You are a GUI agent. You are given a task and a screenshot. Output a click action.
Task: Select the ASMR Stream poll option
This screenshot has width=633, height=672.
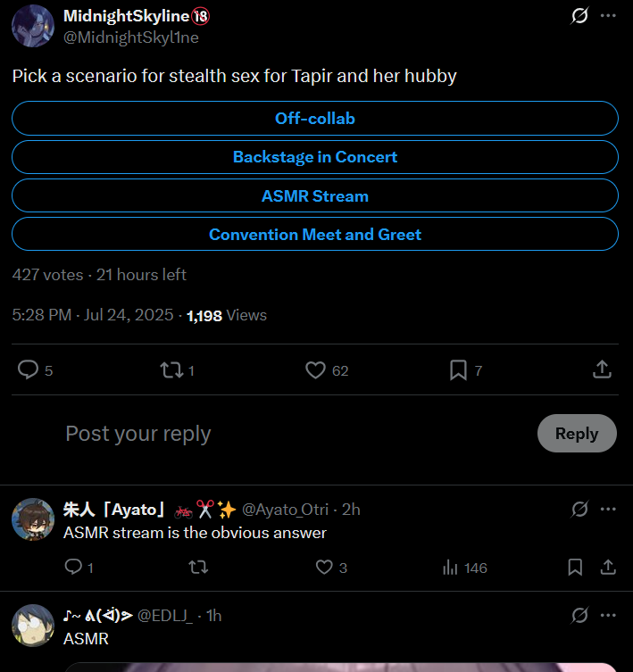point(315,196)
